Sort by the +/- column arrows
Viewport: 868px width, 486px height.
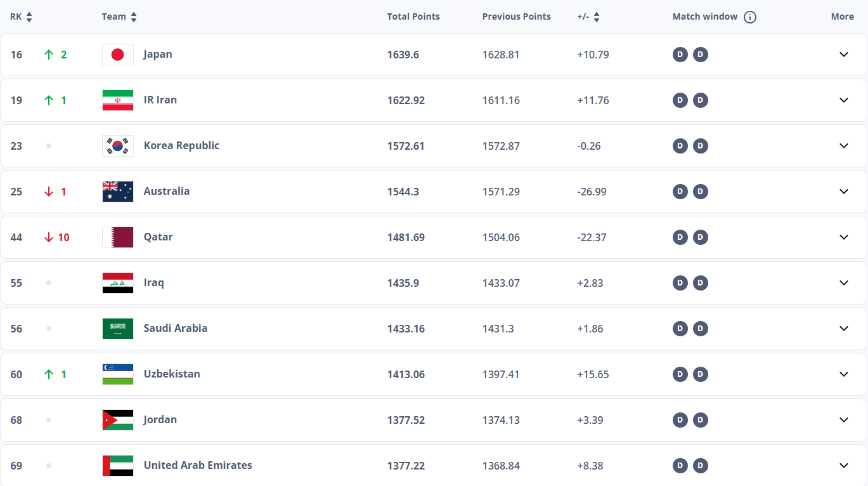point(597,17)
